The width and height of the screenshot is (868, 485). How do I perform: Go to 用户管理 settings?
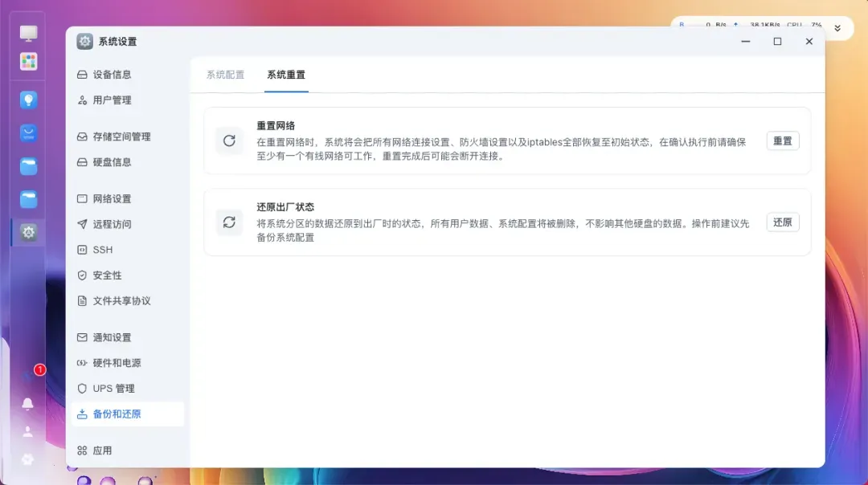click(112, 100)
